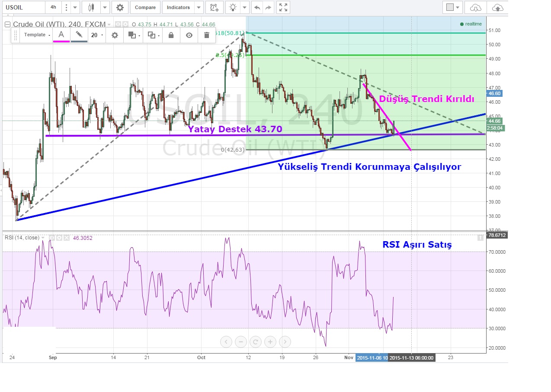Open the chart properties gear in top toolbar

coord(120,7)
